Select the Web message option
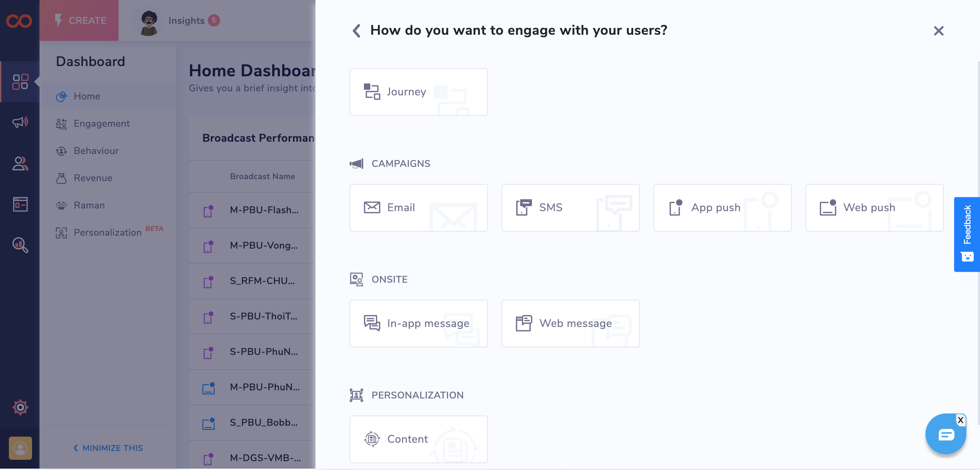 [x=570, y=324]
